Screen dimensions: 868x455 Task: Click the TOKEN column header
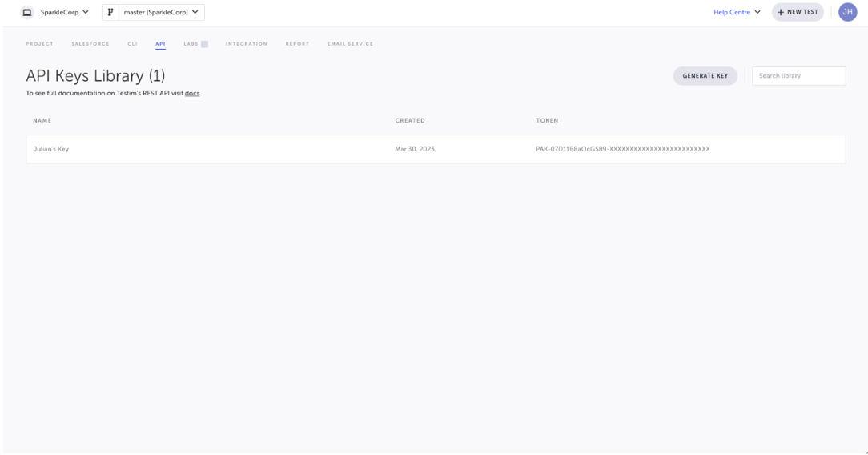(547, 120)
